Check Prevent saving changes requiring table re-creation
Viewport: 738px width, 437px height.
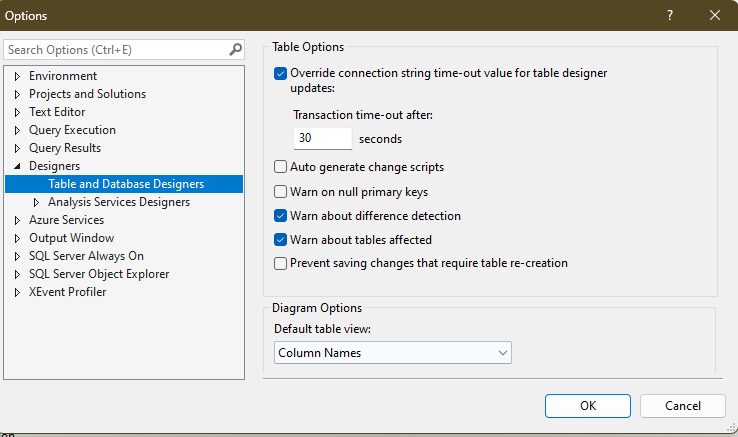pyautogui.click(x=281, y=263)
